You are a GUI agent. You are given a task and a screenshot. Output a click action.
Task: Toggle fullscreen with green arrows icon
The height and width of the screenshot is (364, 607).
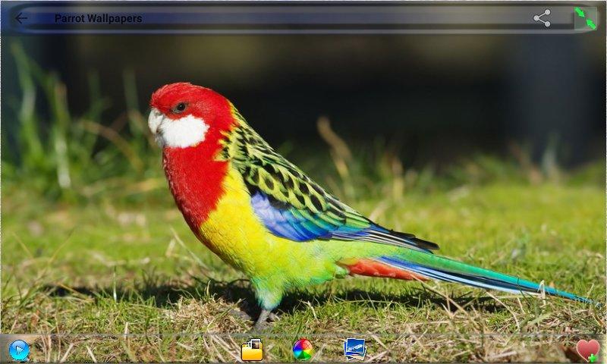click(x=585, y=18)
